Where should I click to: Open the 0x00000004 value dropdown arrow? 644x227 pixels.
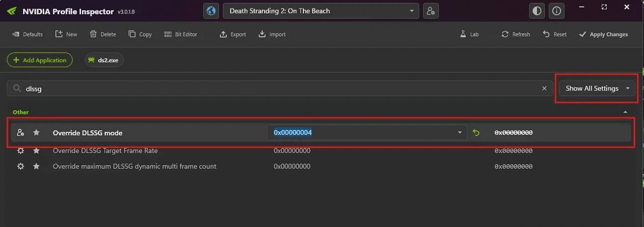coord(459,132)
